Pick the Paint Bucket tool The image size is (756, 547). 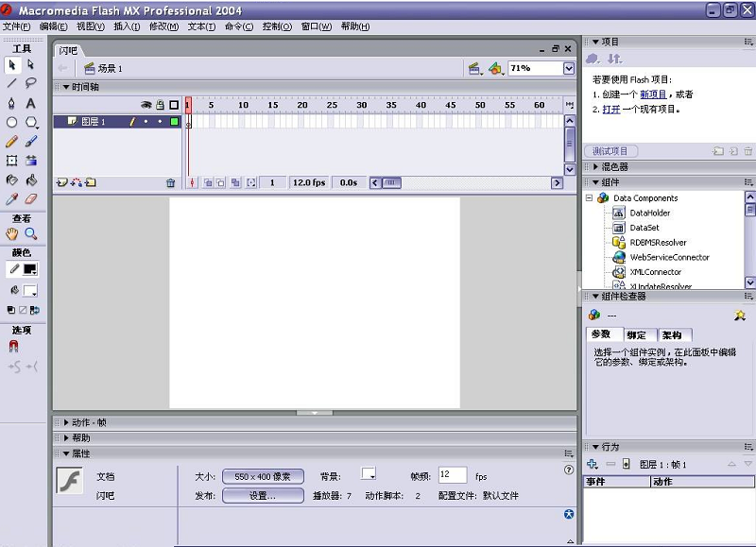[x=31, y=179]
